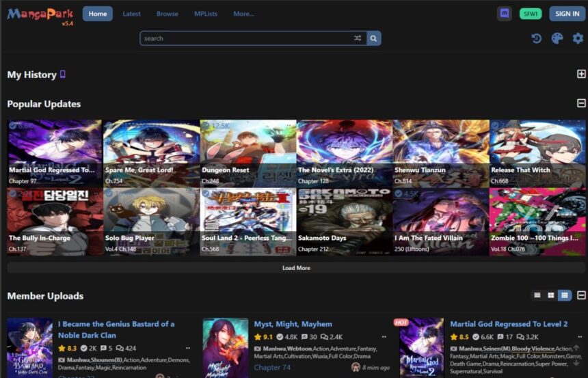Click HOT Martial God cover in Member Uploads
This screenshot has width=588, height=378.
pos(421,348)
